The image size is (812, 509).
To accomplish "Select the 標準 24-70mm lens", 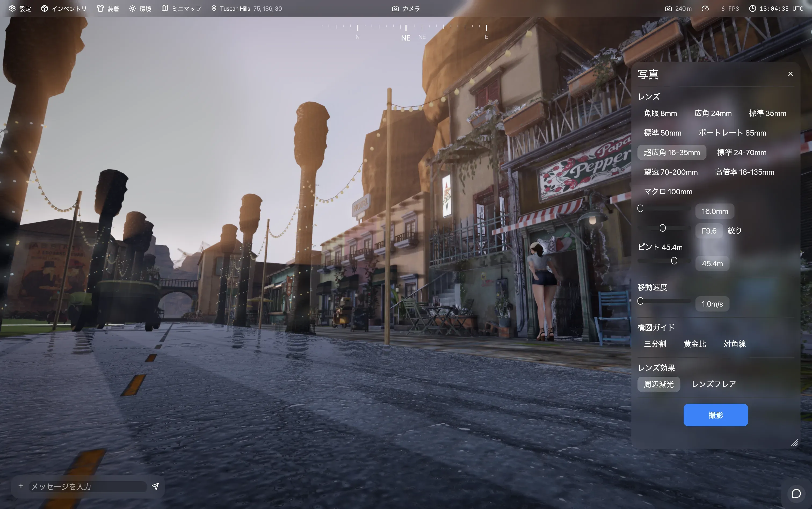I will (x=742, y=152).
